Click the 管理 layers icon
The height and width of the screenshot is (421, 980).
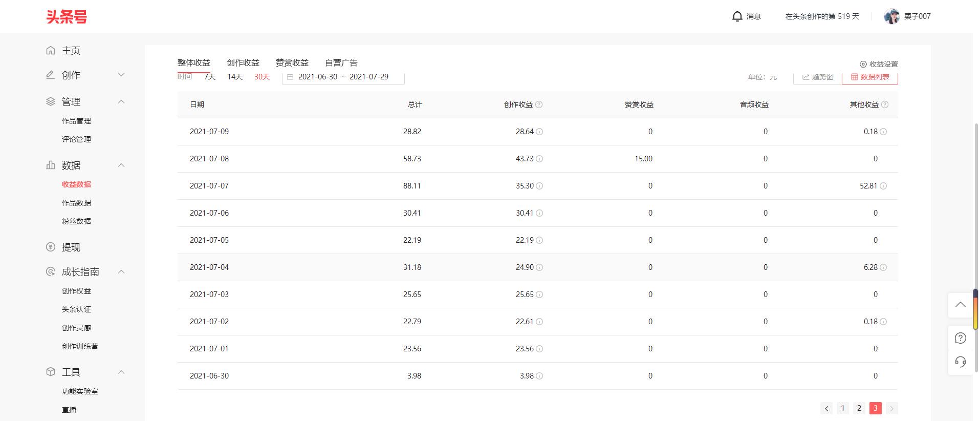click(50, 101)
